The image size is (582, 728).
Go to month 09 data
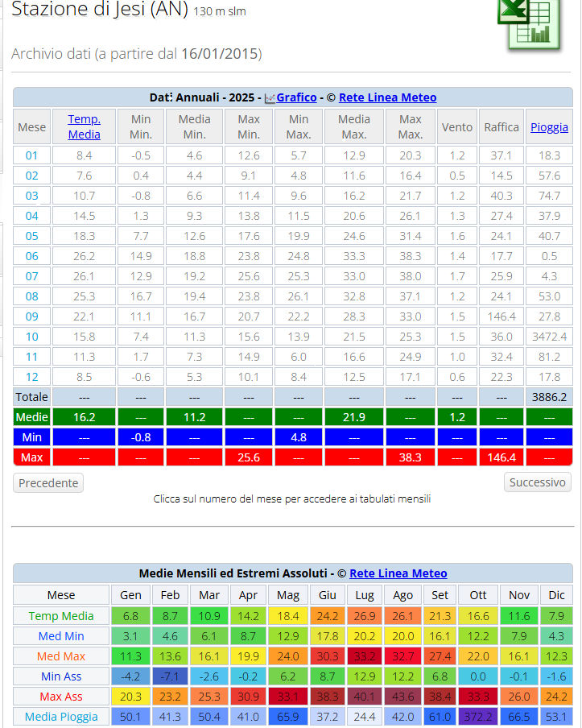pos(31,316)
